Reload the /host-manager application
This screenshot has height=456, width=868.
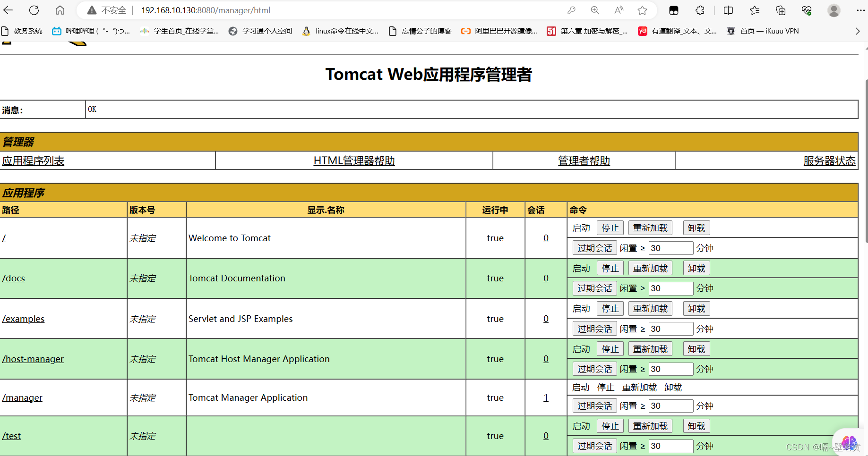tap(650, 349)
